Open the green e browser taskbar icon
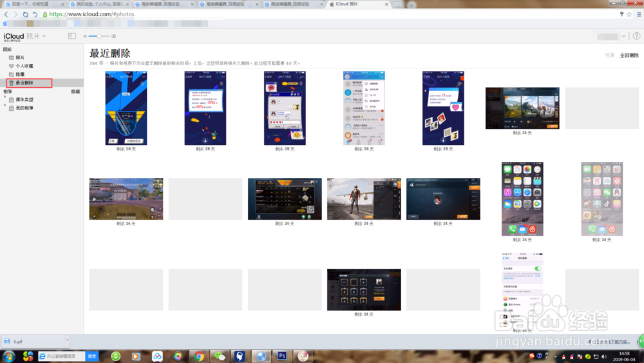Screen dimensions: 644x363 [x=115, y=356]
